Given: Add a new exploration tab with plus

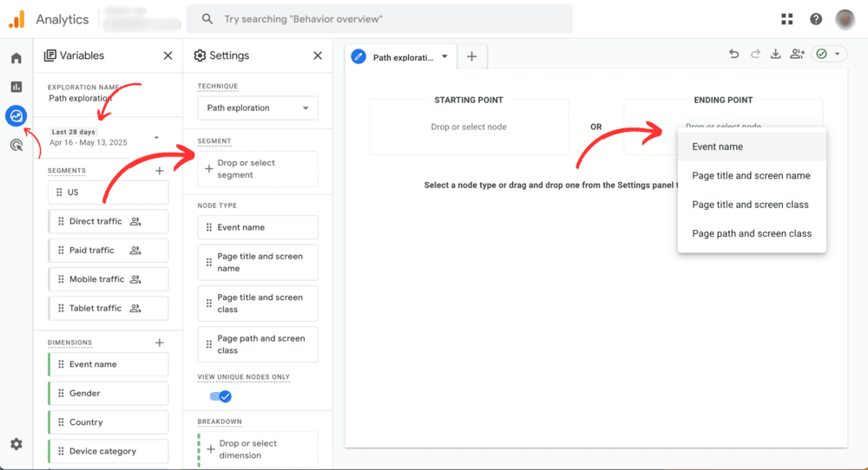Looking at the screenshot, I should (x=471, y=56).
